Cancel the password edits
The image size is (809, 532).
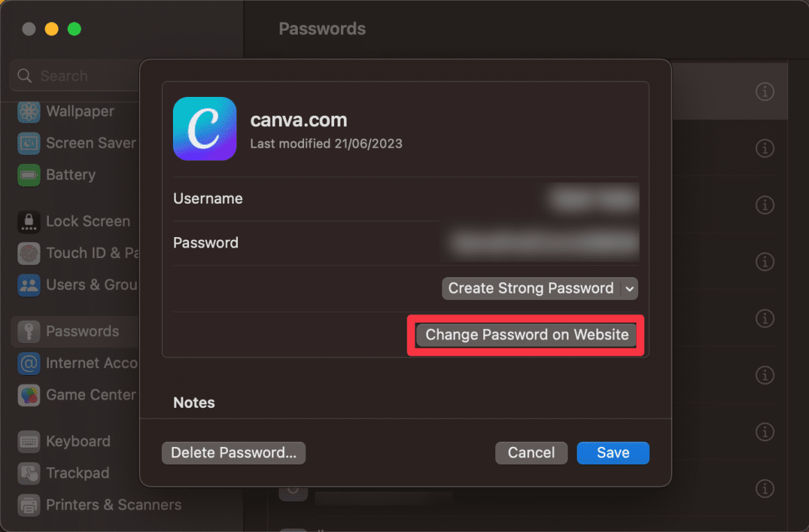pos(531,453)
